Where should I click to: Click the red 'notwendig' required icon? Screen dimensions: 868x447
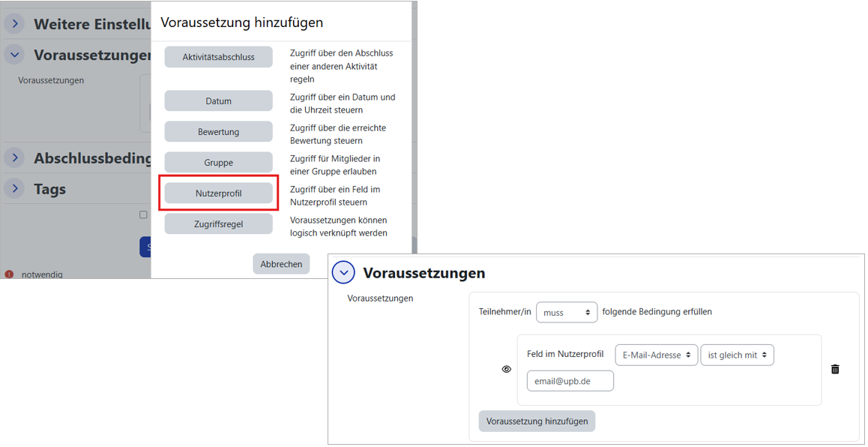click(x=9, y=274)
